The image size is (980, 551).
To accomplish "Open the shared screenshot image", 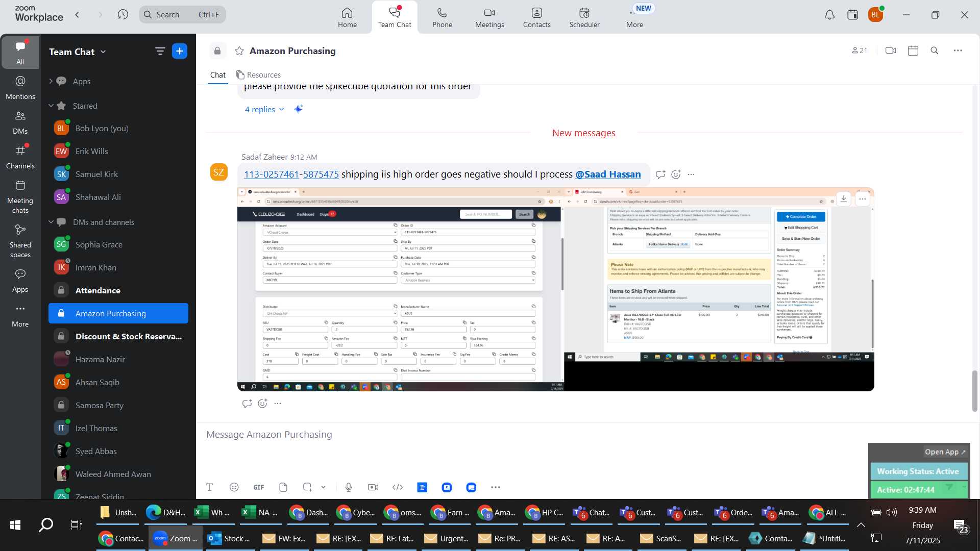I will (x=555, y=289).
